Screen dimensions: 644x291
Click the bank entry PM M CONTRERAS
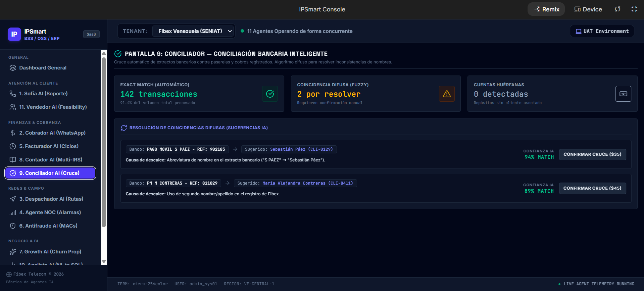(x=174, y=183)
